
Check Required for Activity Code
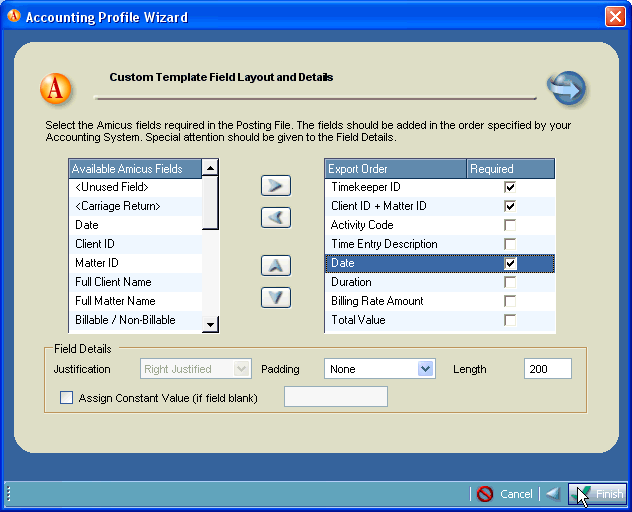point(510,225)
